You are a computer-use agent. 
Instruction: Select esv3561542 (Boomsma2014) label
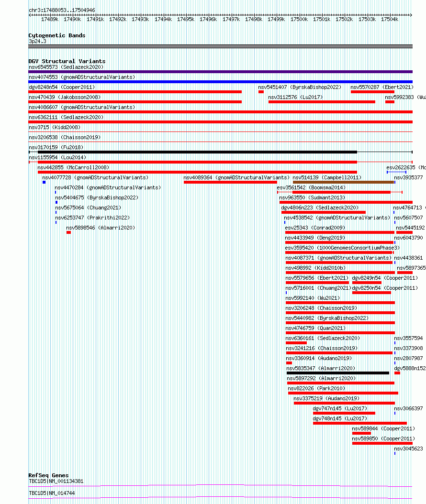(x=311, y=187)
